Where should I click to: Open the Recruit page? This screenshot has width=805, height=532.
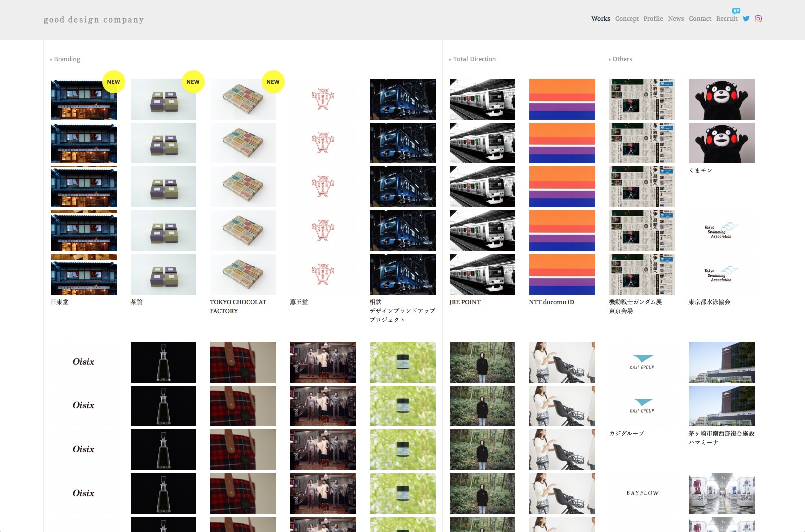(727, 19)
